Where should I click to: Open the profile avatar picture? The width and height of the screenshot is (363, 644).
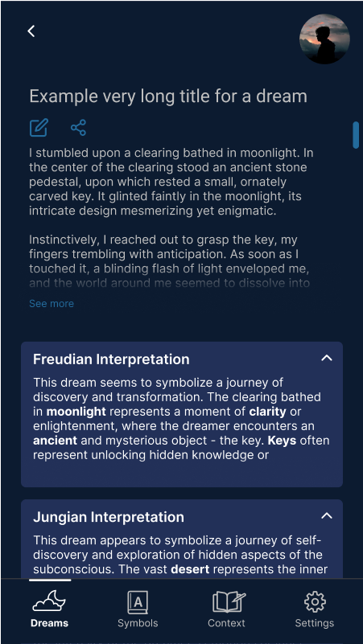click(x=324, y=39)
